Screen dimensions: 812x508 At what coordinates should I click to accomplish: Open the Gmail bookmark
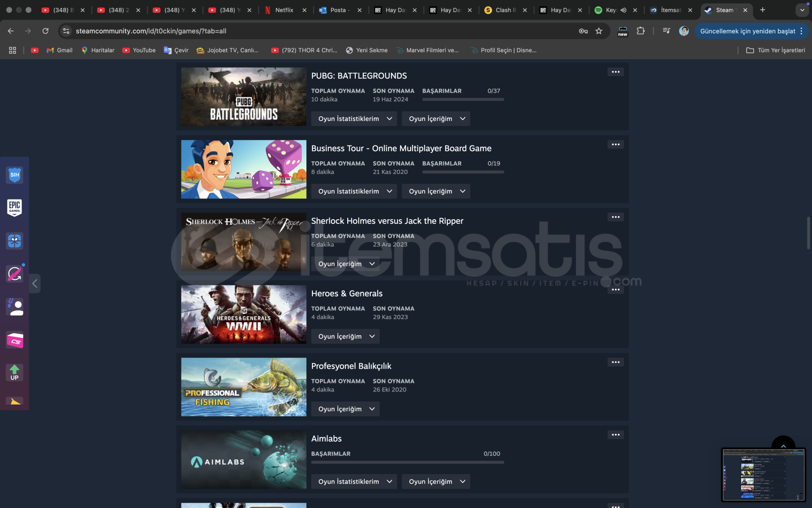click(60, 50)
